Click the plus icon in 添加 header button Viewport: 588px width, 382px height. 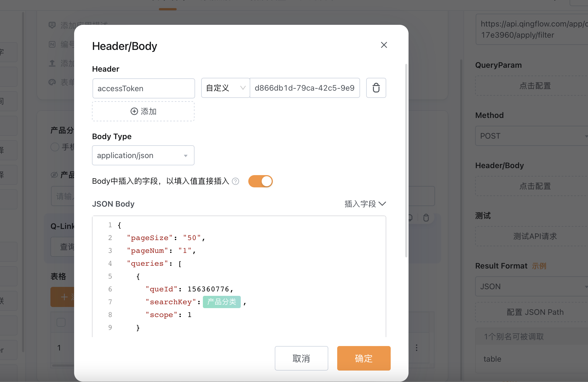(x=134, y=111)
